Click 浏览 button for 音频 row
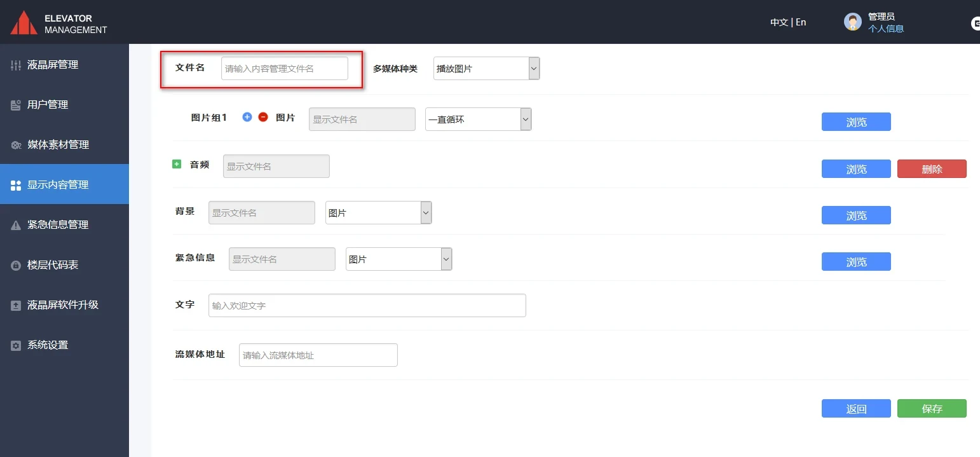 coord(856,169)
